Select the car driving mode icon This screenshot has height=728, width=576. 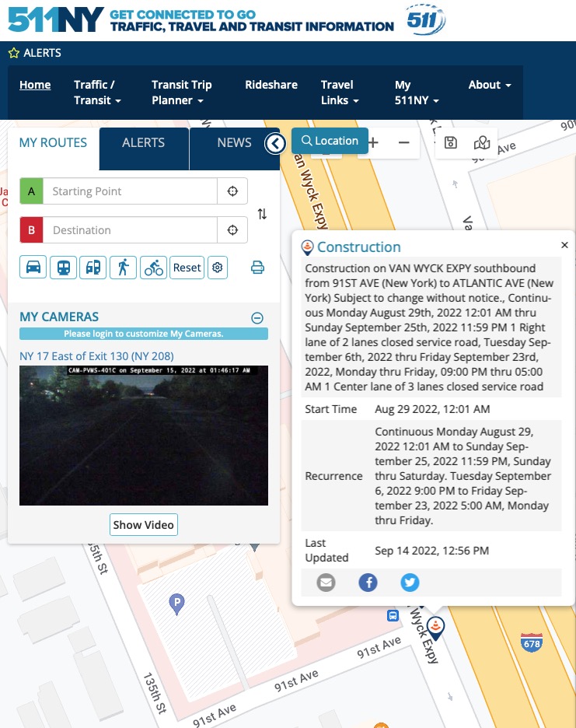click(x=33, y=268)
